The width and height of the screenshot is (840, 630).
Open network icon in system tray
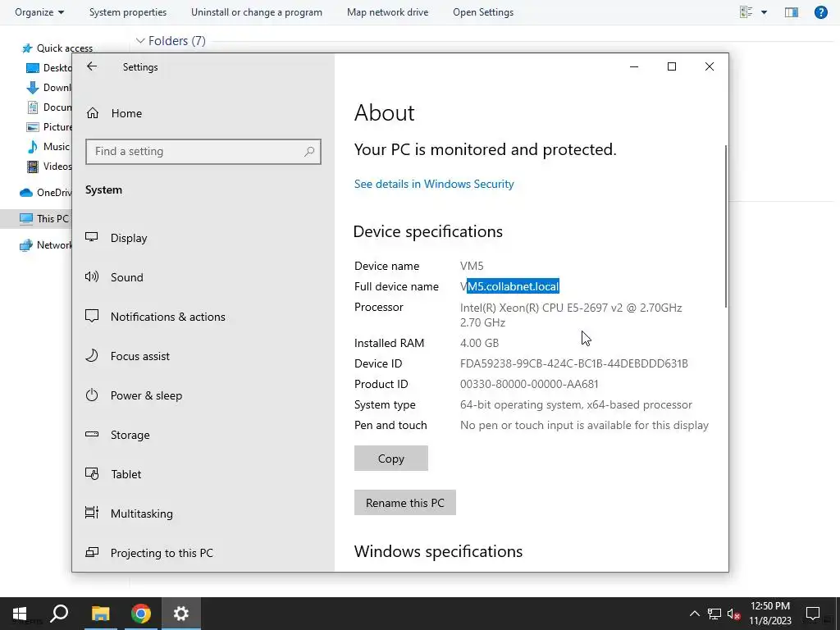click(714, 614)
